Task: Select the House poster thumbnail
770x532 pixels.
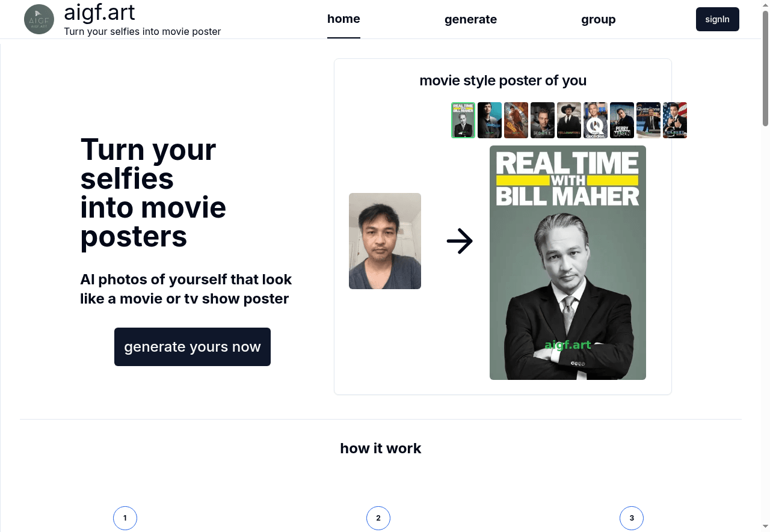Action: click(543, 120)
